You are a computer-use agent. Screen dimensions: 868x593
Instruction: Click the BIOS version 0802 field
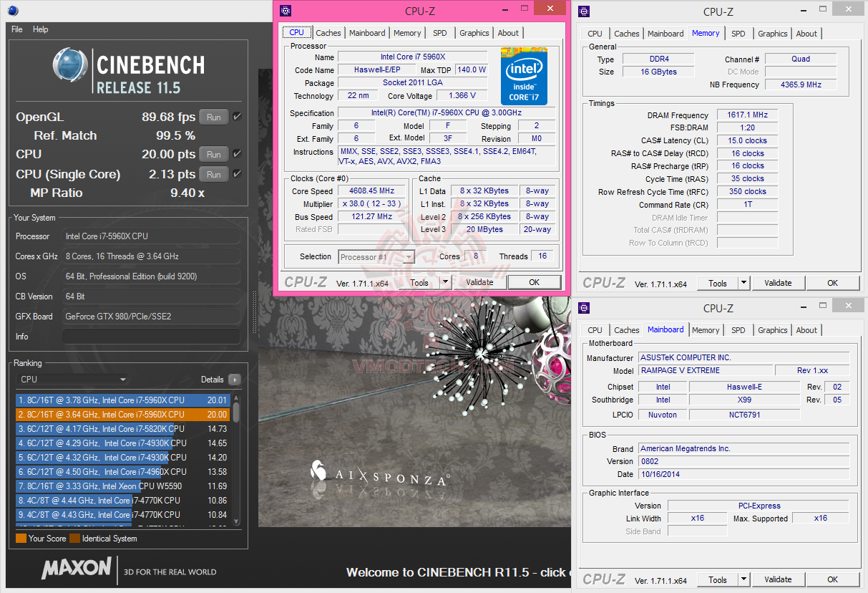pyautogui.click(x=743, y=461)
